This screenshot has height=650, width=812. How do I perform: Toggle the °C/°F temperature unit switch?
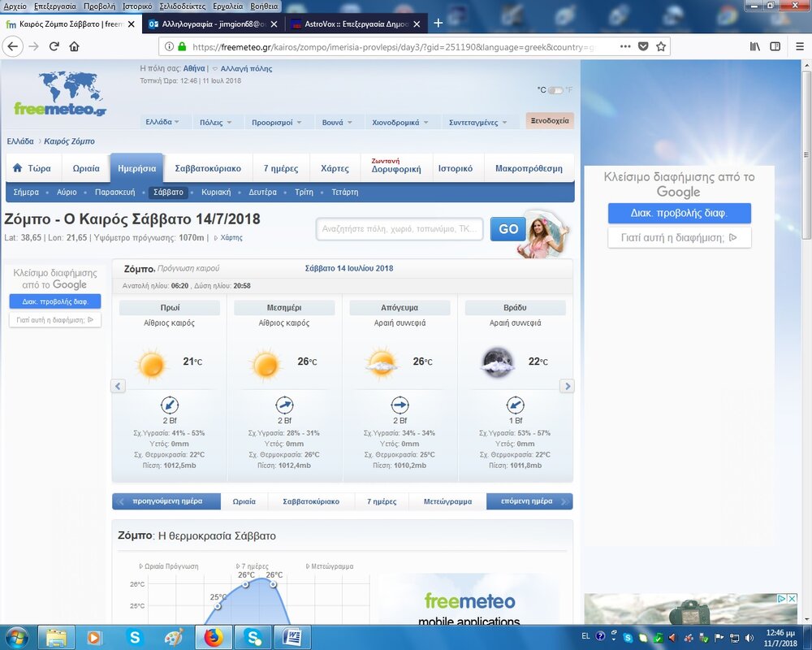point(555,90)
